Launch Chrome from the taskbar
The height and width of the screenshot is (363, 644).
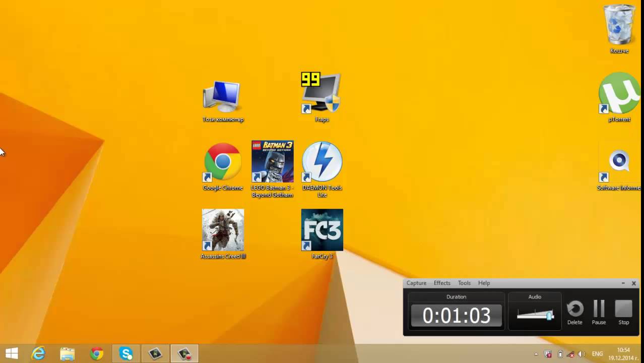point(96,353)
